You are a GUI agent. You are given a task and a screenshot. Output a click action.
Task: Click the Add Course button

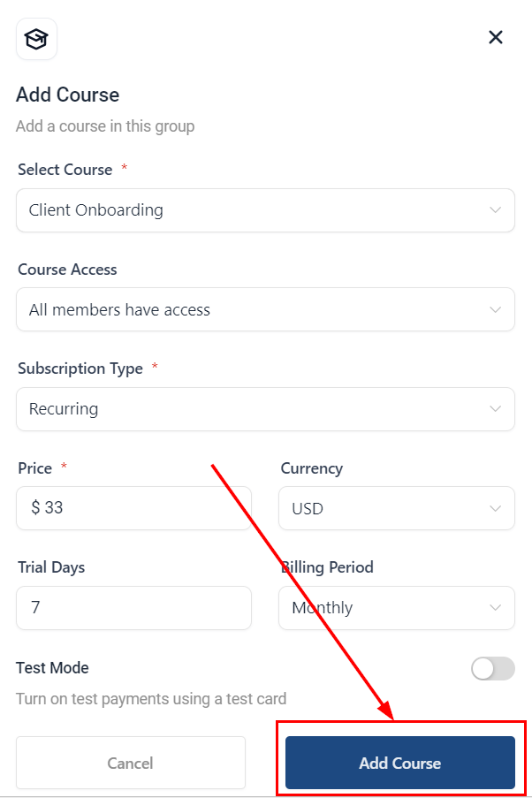click(399, 763)
